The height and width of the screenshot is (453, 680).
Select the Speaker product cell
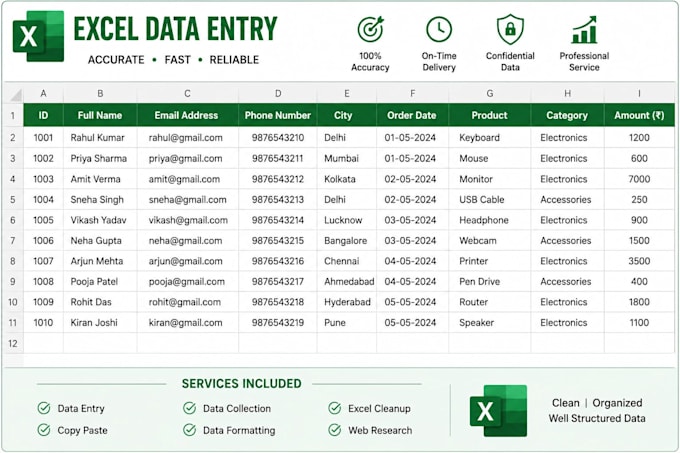tap(490, 323)
